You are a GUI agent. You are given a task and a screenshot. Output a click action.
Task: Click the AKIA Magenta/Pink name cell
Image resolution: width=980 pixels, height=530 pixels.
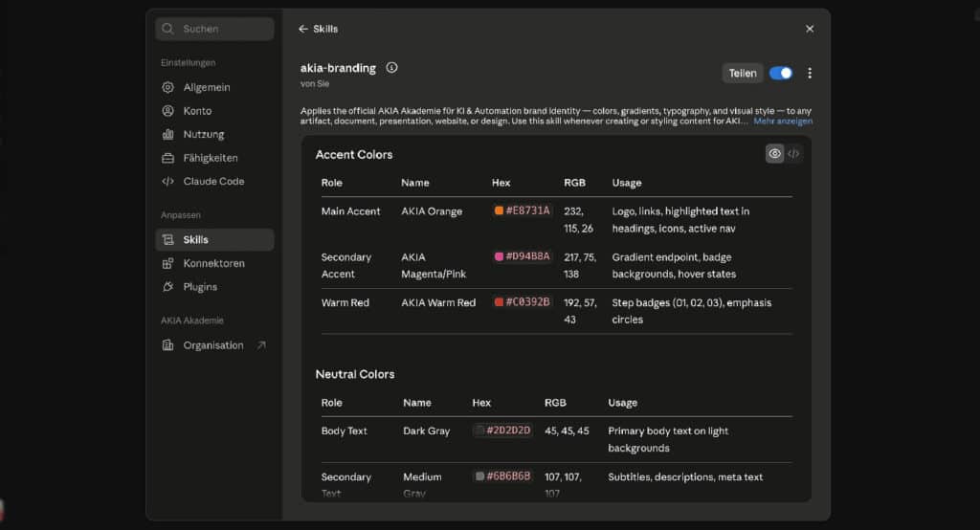pos(434,266)
